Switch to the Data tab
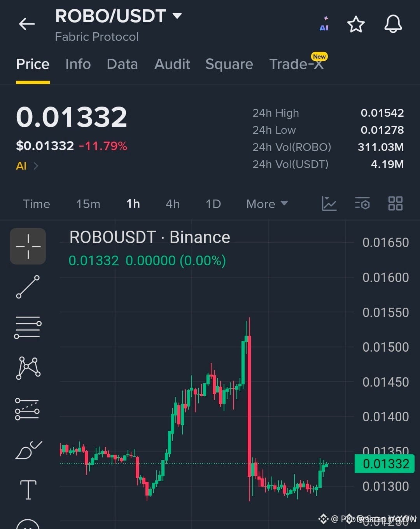This screenshot has height=529, width=420. pyautogui.click(x=122, y=64)
